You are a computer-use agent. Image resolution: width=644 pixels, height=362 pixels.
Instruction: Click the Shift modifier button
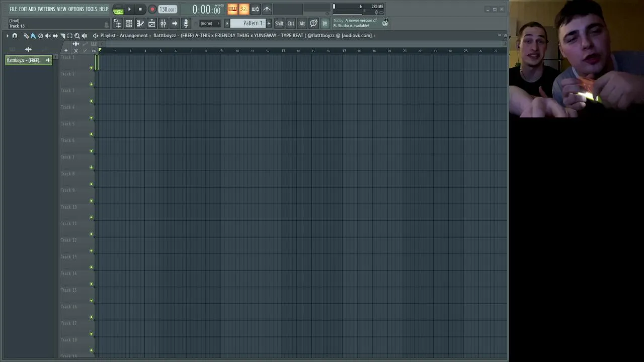pos(279,24)
